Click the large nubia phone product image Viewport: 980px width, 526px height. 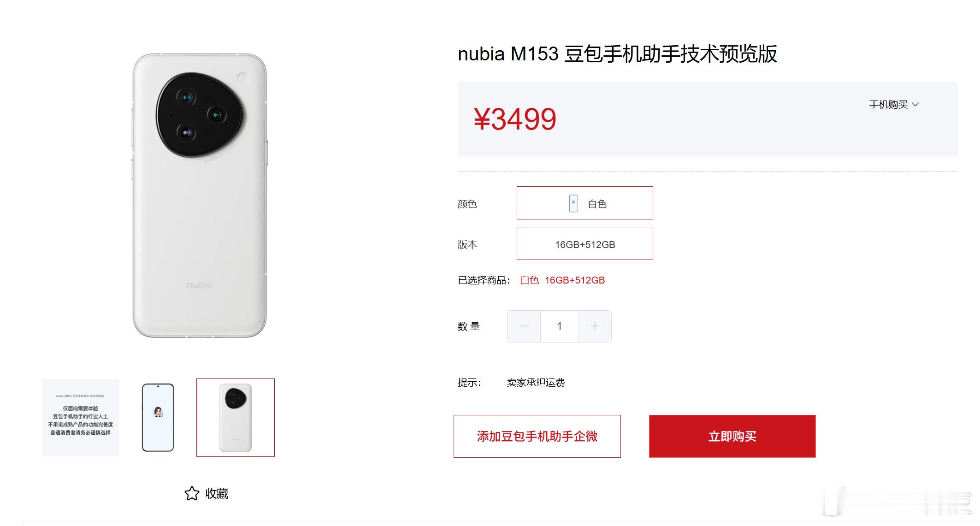[200, 195]
